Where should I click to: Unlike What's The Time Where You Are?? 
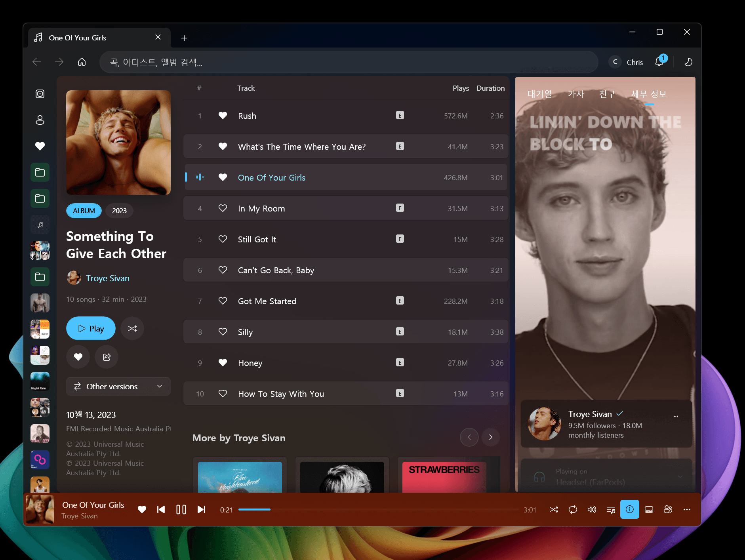pyautogui.click(x=223, y=147)
